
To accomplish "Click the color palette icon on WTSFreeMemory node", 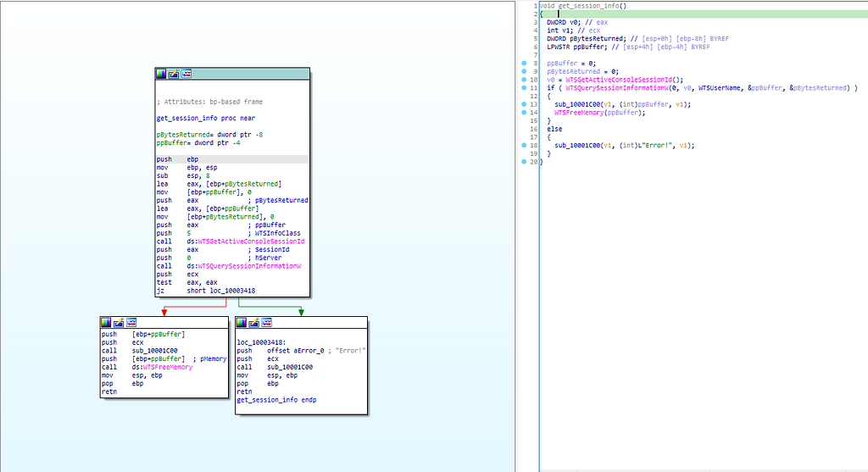I will point(106,323).
